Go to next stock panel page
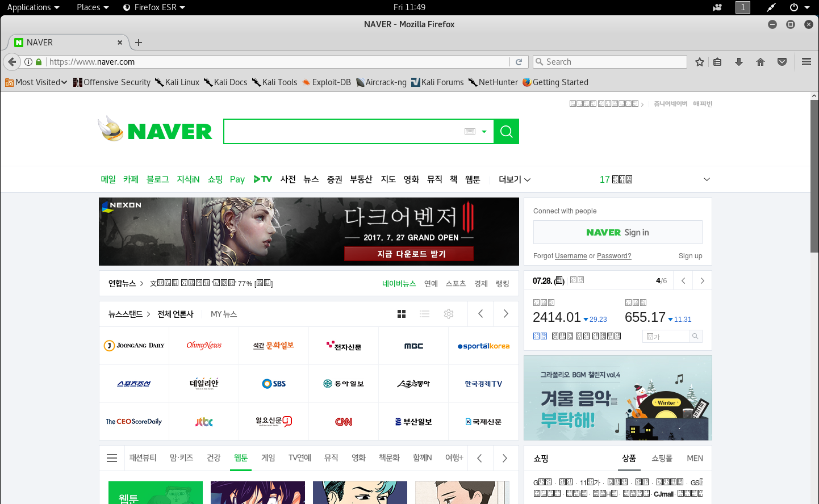This screenshot has width=819, height=504. pos(703,281)
